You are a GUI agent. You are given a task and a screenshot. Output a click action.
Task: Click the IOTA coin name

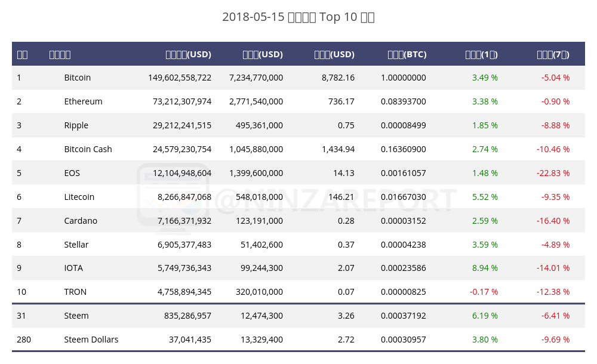(73, 268)
